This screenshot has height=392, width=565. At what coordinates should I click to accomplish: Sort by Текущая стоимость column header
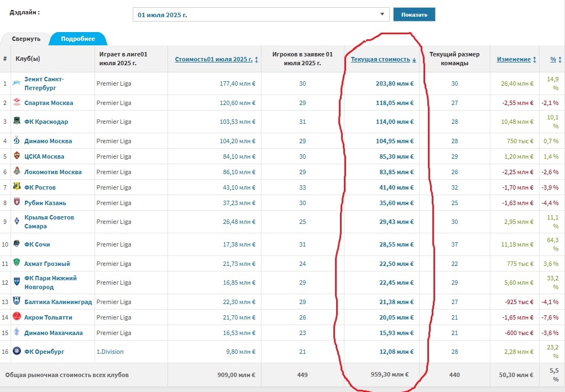click(x=380, y=60)
